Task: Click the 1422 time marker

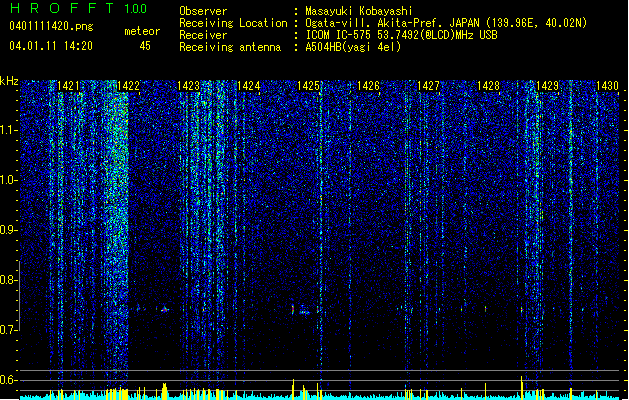Action: 128,86
